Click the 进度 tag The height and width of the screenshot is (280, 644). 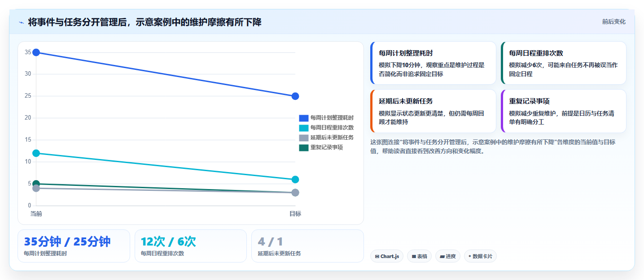(448, 256)
